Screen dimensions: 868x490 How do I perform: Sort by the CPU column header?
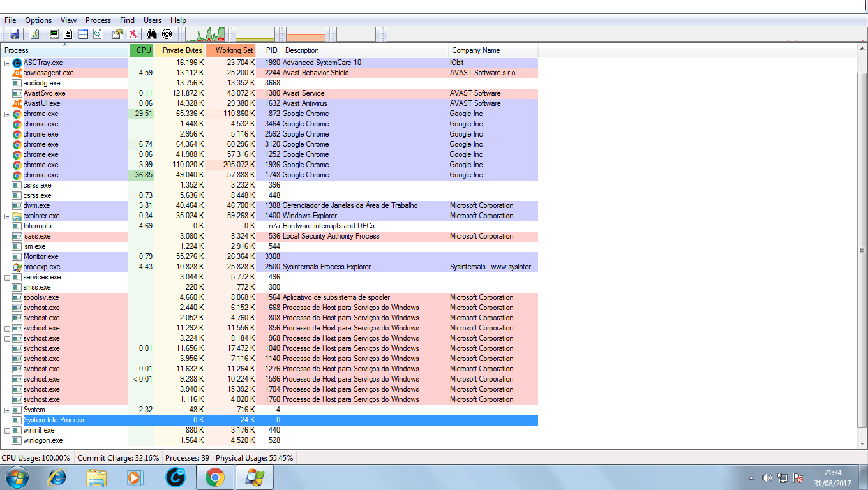click(x=142, y=50)
